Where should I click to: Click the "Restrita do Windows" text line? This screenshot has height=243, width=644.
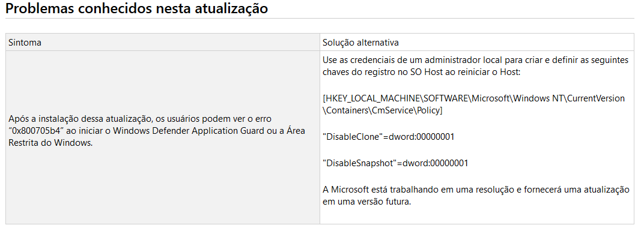pos(50,143)
